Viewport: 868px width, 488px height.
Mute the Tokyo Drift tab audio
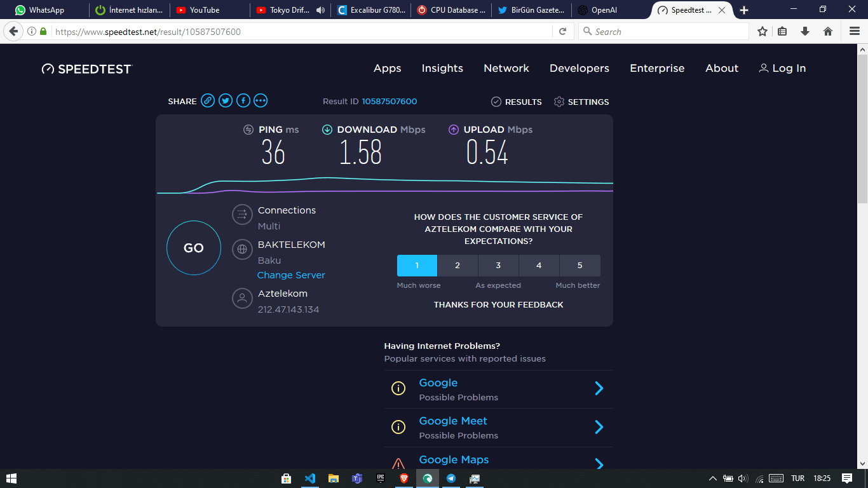pyautogui.click(x=320, y=10)
